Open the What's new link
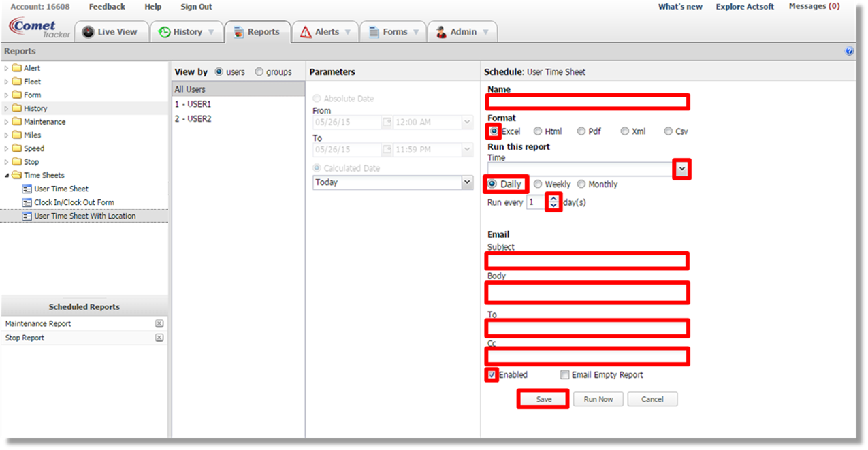The height and width of the screenshot is (450, 868). click(x=680, y=7)
